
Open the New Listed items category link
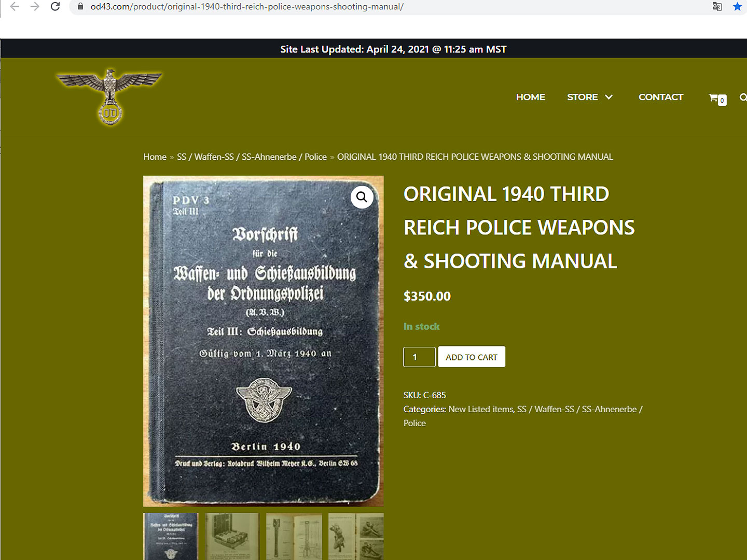point(480,409)
